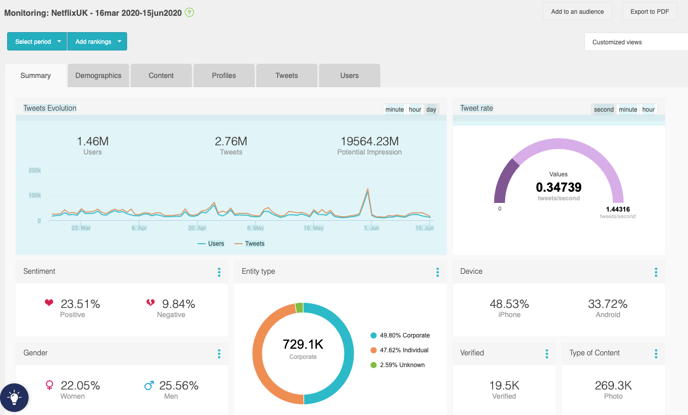Open the Sentiment panel three-dot menu
Viewport: 688px width, 415px height.
pos(219,272)
